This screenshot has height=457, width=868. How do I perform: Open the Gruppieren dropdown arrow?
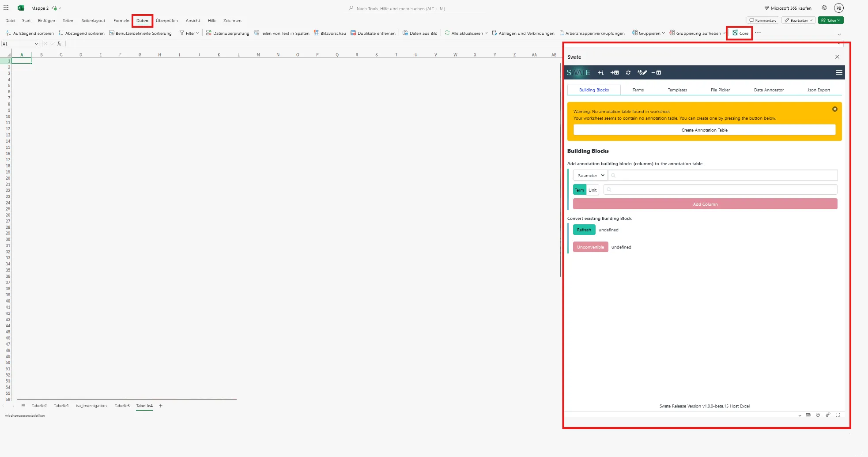(664, 33)
